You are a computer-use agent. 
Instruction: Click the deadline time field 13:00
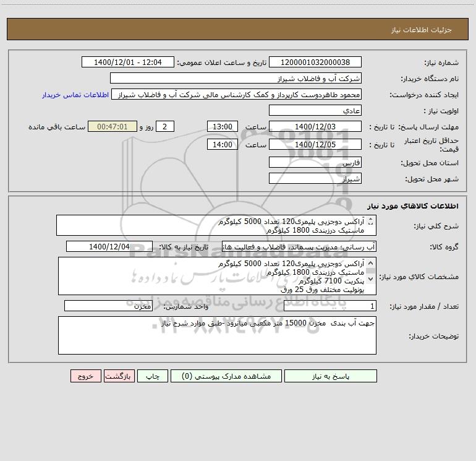pyautogui.click(x=222, y=126)
